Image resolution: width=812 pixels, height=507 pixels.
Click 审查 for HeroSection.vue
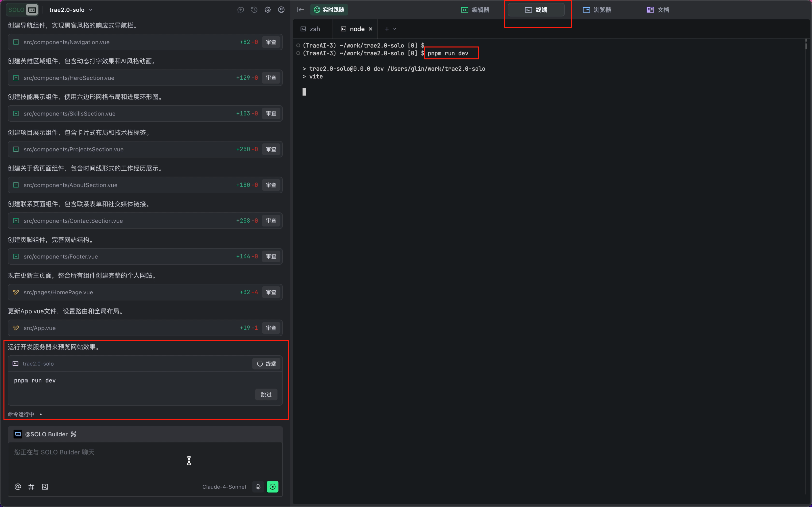(x=271, y=78)
